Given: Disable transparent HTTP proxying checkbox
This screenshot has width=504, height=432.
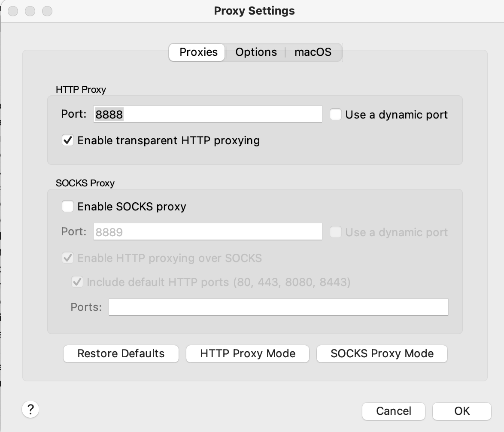Looking at the screenshot, I should (68, 140).
